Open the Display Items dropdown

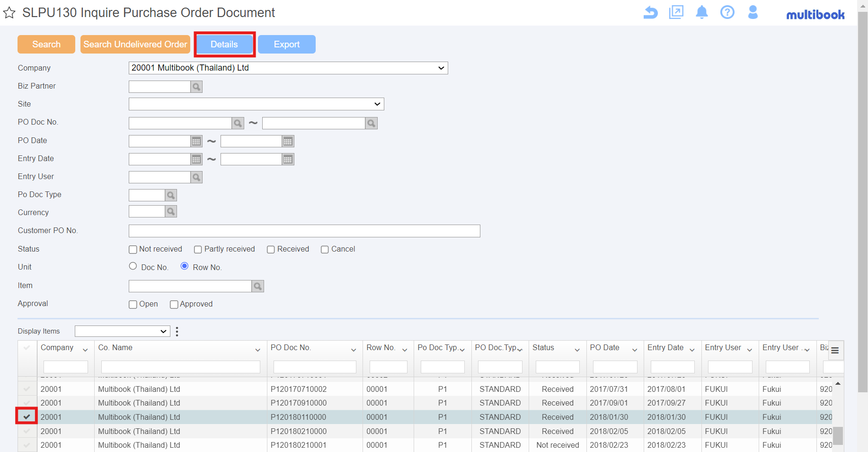[123, 331]
